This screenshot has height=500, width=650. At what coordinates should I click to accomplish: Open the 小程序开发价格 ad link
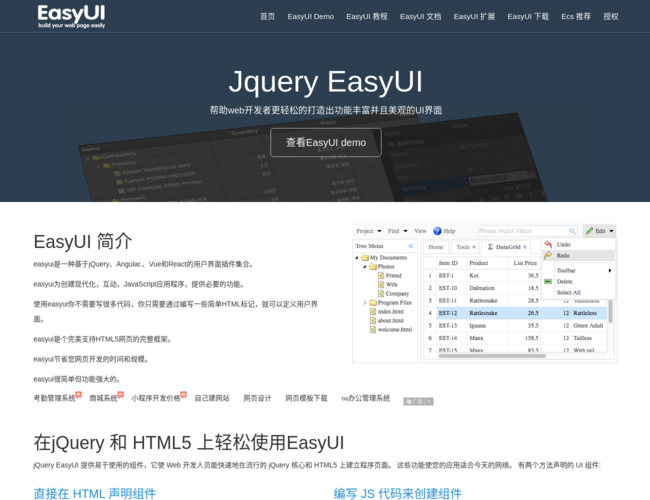(x=156, y=398)
